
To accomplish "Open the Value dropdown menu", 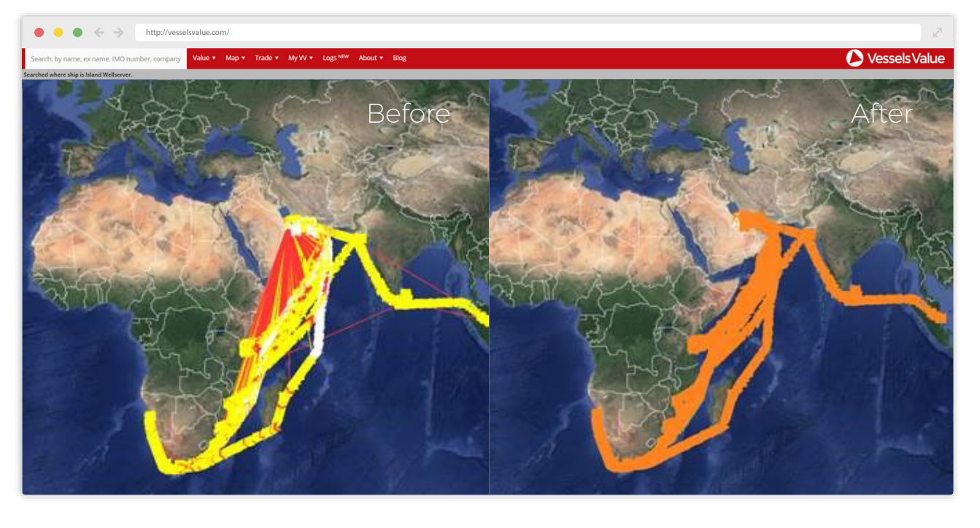I will click(204, 58).
